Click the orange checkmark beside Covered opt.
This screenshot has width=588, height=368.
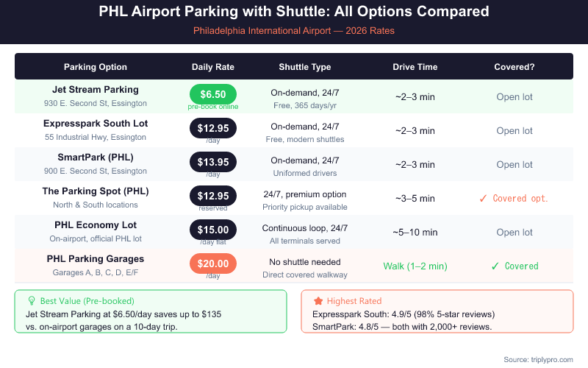point(482,198)
